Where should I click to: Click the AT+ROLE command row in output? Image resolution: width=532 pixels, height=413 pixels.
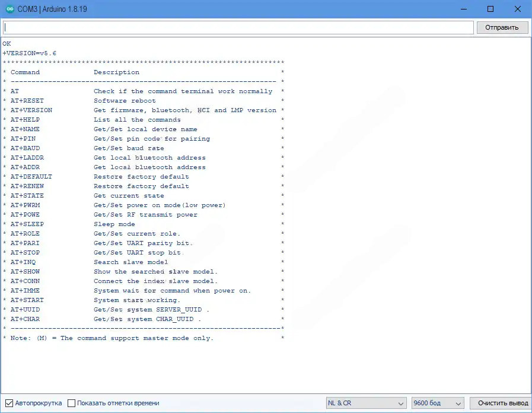click(x=26, y=234)
